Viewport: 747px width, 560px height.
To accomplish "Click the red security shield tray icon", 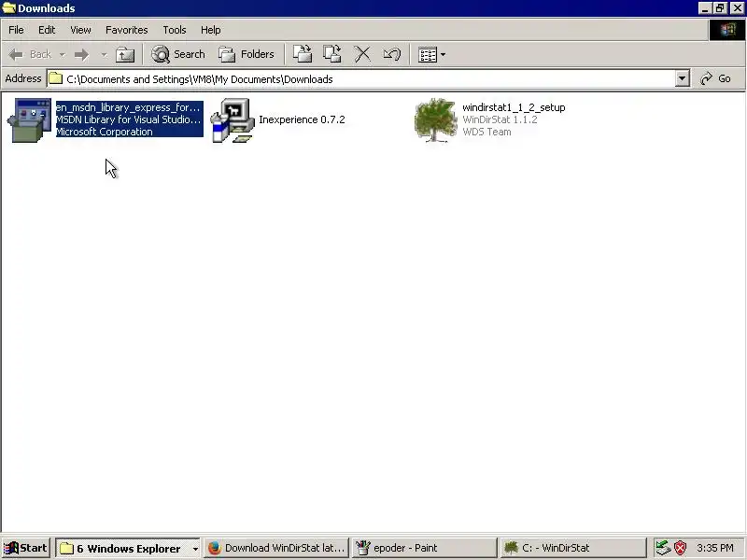I will pyautogui.click(x=681, y=548).
